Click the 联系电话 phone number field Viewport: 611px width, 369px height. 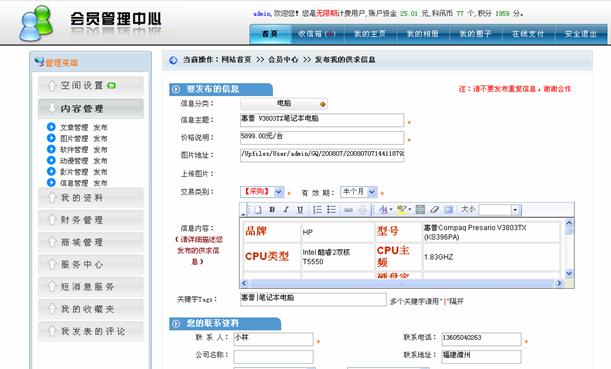click(x=481, y=339)
